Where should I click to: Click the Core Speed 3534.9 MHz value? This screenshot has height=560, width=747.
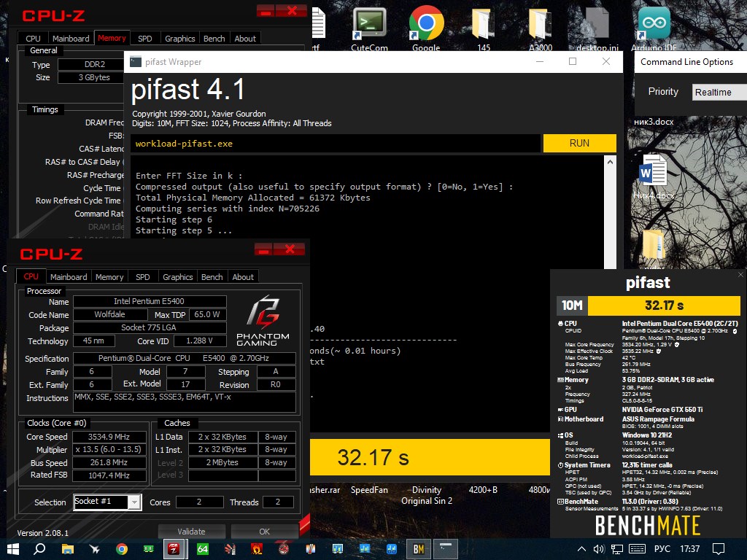[109, 437]
